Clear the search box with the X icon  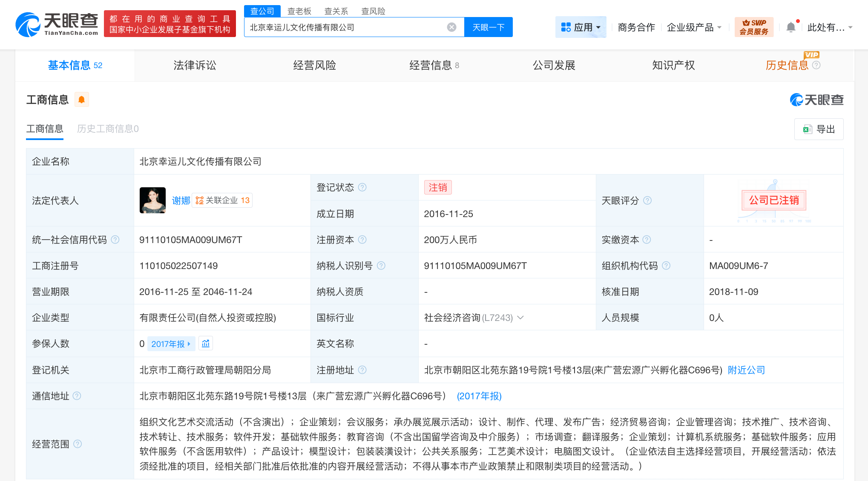(451, 27)
